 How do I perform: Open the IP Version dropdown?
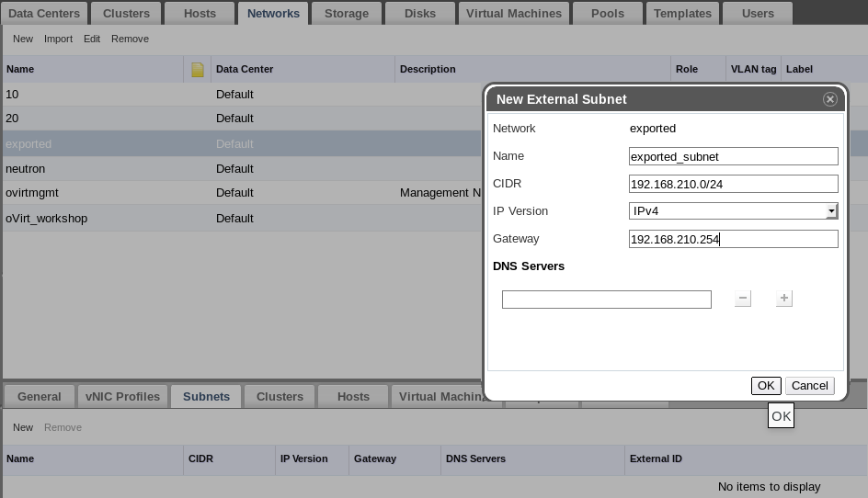[x=733, y=210]
